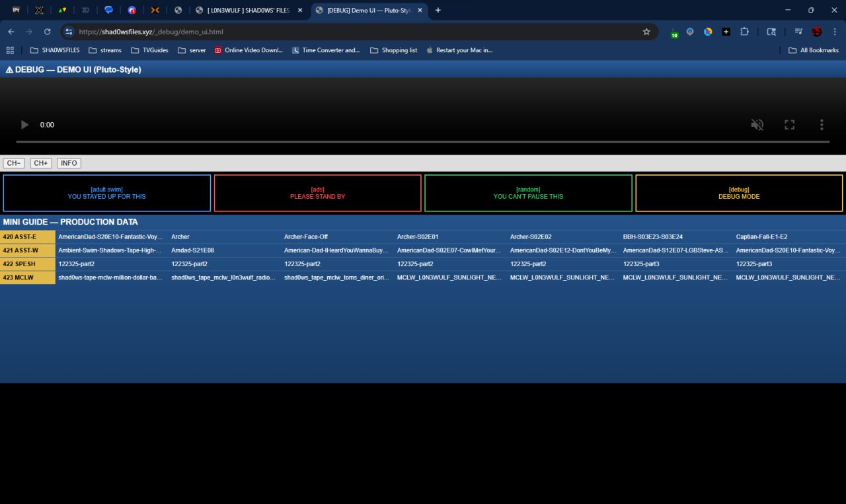
Task: Open the video player's three-dot options menu
Action: pos(822,125)
